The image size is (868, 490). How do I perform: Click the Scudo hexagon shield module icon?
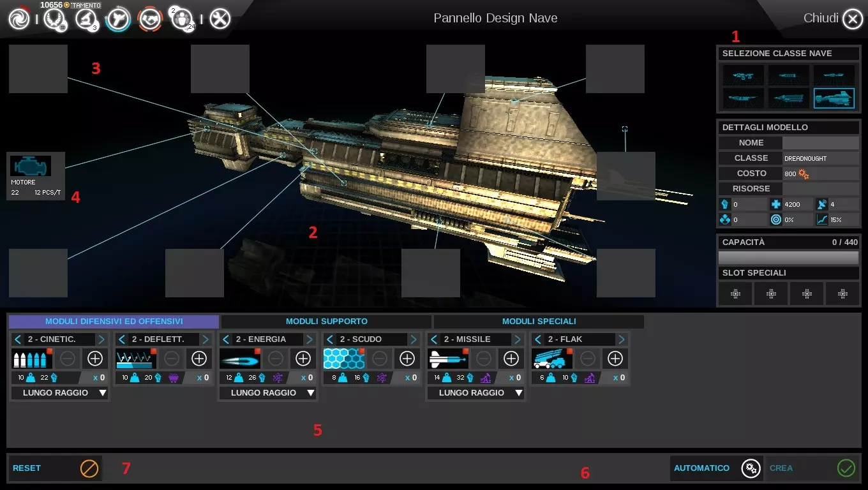[344, 359]
